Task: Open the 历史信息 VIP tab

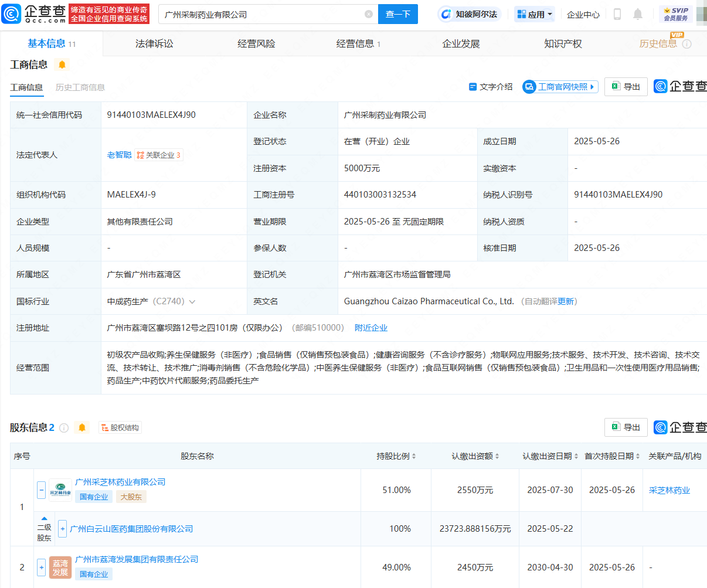Action: (x=658, y=43)
